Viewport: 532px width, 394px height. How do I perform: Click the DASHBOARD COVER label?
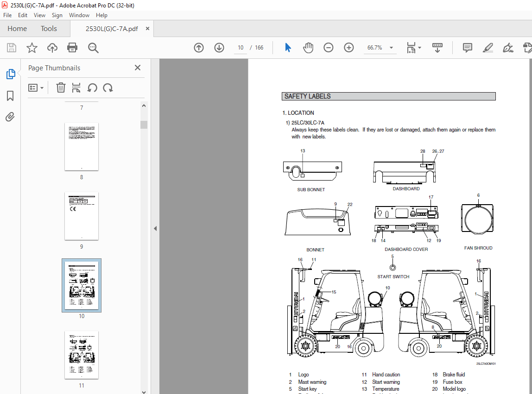point(406,249)
